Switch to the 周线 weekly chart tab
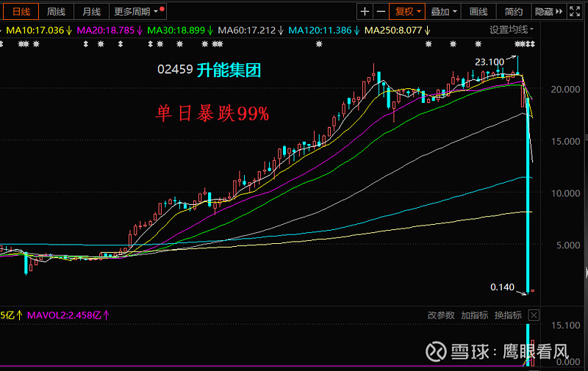 coord(57,12)
